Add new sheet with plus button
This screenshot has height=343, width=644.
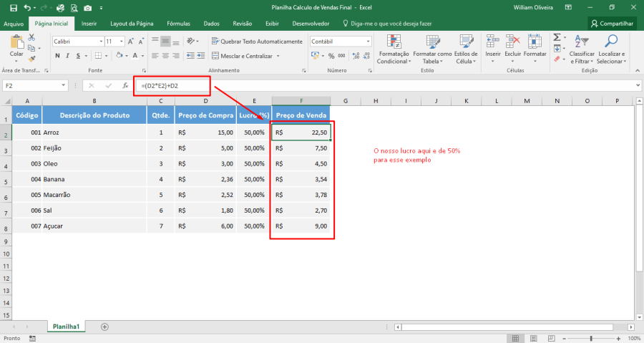click(104, 327)
